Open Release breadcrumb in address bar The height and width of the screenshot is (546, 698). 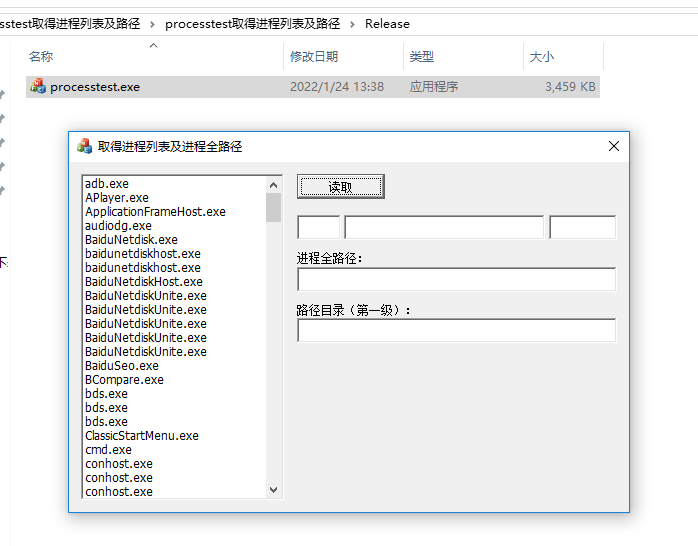387,24
